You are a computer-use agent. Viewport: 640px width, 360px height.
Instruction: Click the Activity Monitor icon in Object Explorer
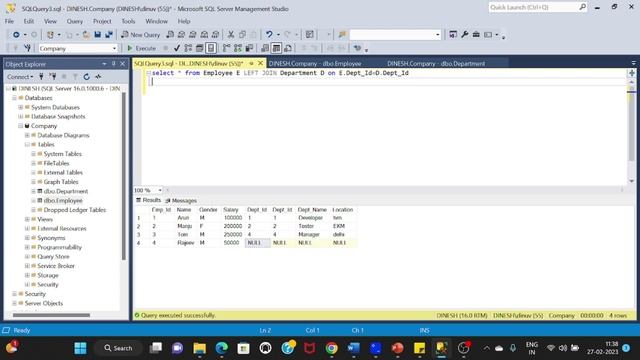click(98, 77)
